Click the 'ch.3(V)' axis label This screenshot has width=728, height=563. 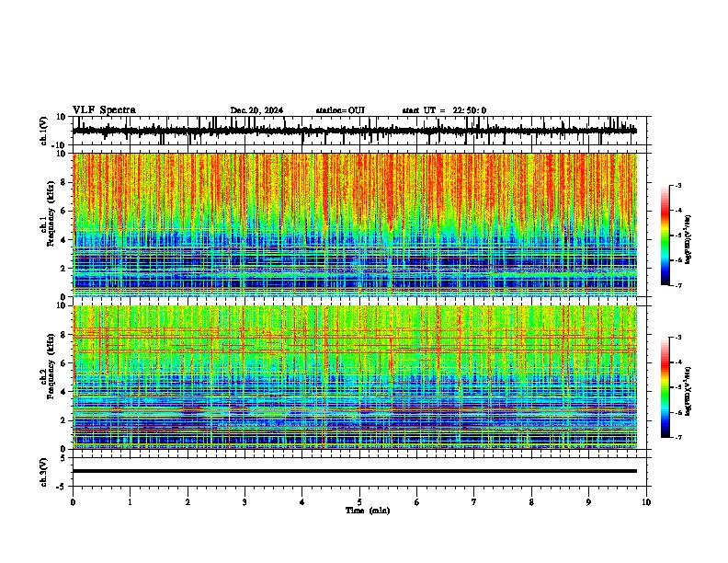click(x=44, y=472)
